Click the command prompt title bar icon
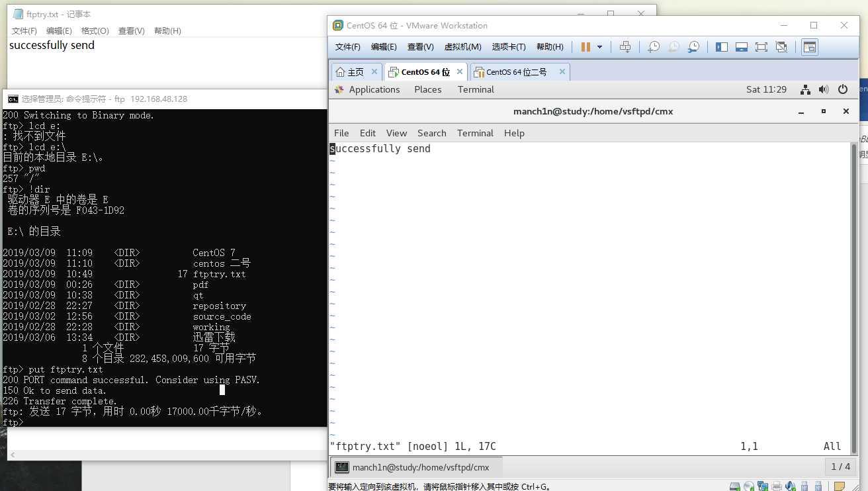The image size is (868, 491). [x=13, y=99]
